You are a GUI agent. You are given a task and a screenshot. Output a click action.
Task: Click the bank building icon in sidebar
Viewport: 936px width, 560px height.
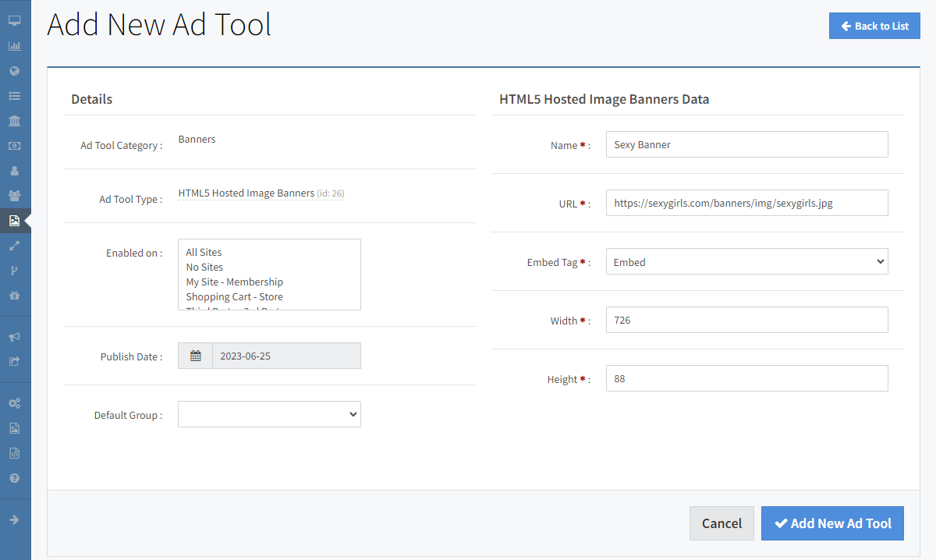click(x=14, y=121)
